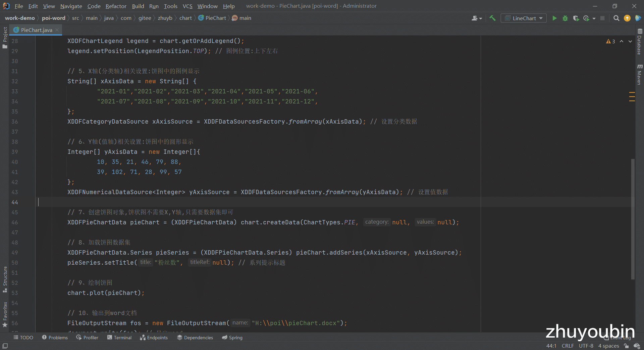The image size is (644, 350).
Task: Start debugging with the bug icon
Action: click(565, 18)
